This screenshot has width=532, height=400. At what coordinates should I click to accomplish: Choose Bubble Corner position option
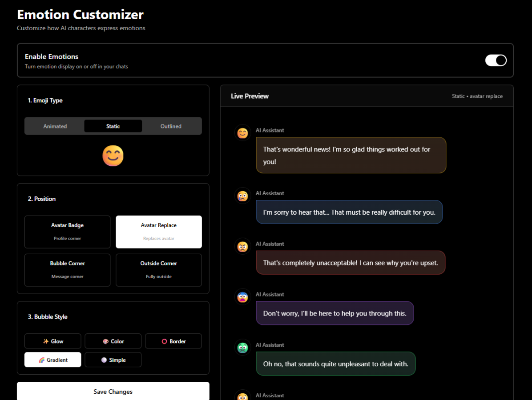coord(67,270)
